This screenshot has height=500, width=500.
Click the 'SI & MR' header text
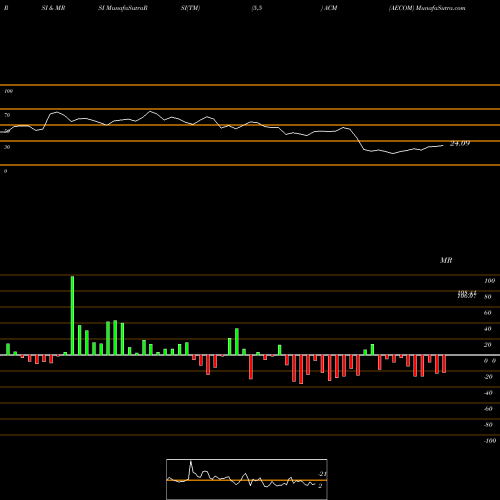click(53, 8)
